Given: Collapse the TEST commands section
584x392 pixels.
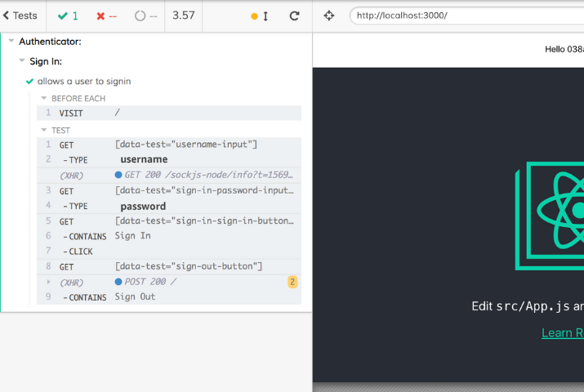Looking at the screenshot, I should coord(44,130).
